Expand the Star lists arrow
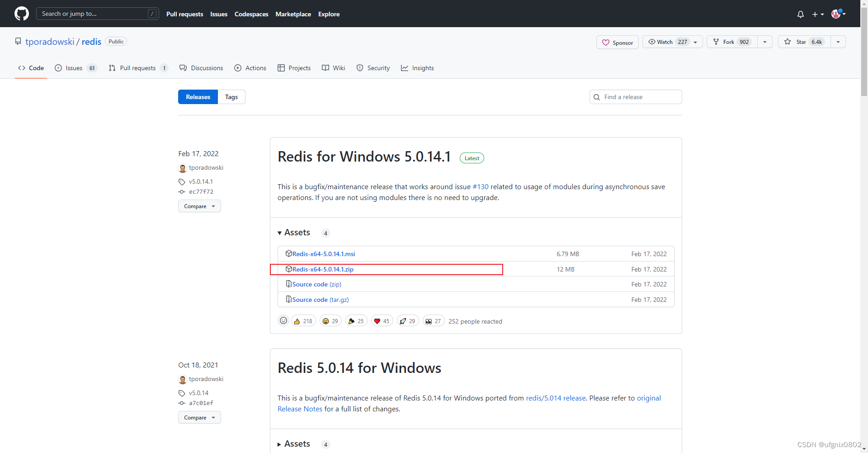This screenshot has height=453, width=868. click(x=838, y=42)
